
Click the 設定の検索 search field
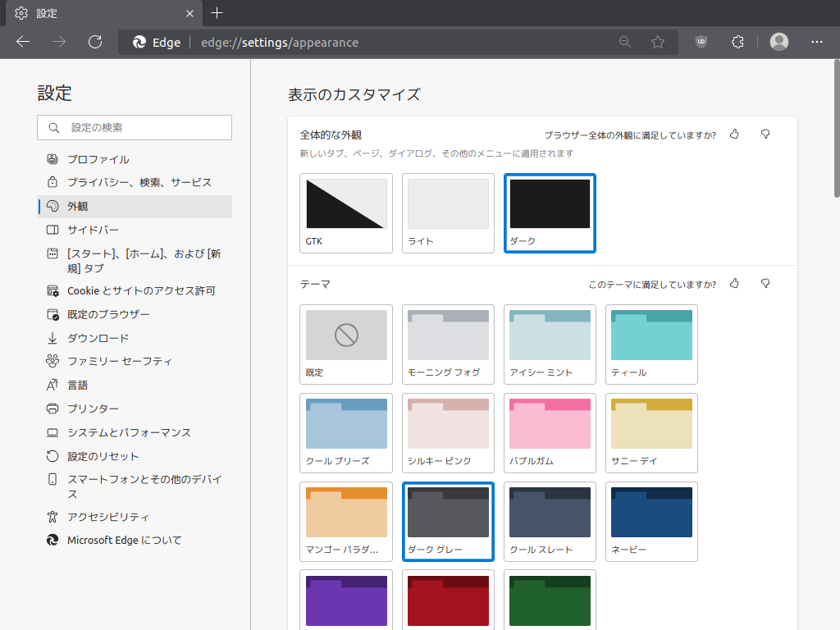(x=135, y=127)
